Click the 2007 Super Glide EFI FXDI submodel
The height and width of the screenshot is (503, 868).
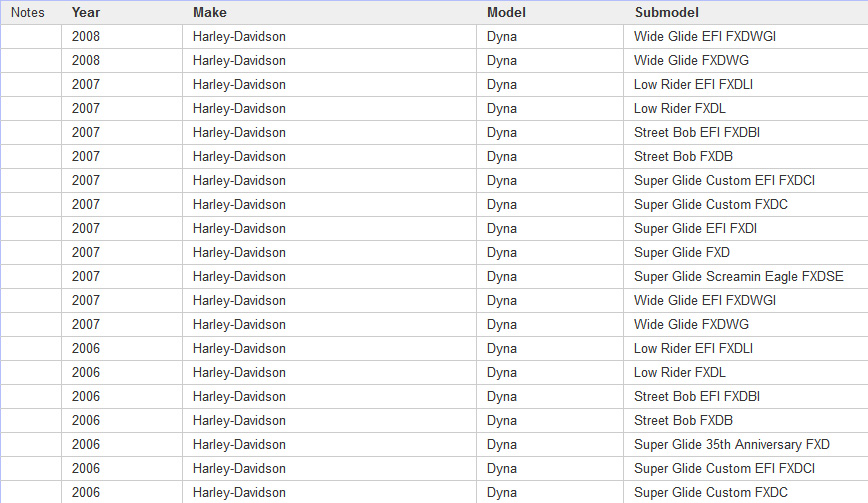click(695, 228)
